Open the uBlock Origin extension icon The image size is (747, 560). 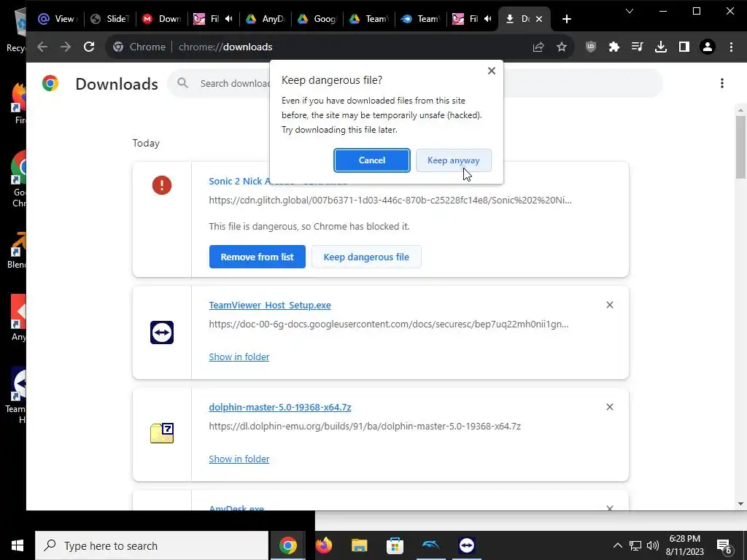pyautogui.click(x=591, y=47)
